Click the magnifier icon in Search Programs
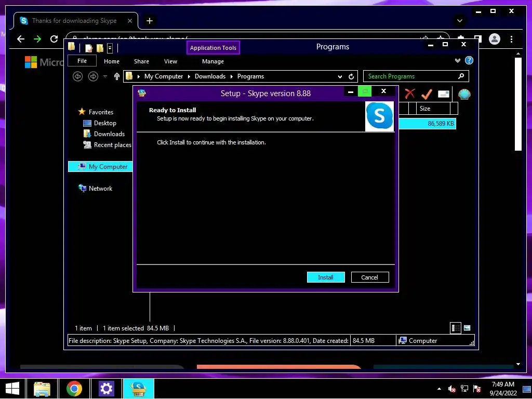Screen dimensions: 532x399 click(x=461, y=76)
